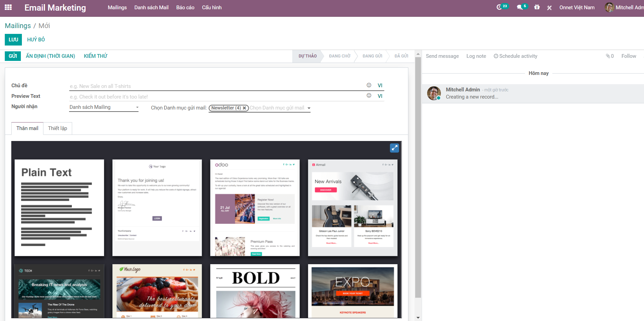Click the Chủ đề subject input field
Viewport: 644px width, 321px height.
point(215,86)
